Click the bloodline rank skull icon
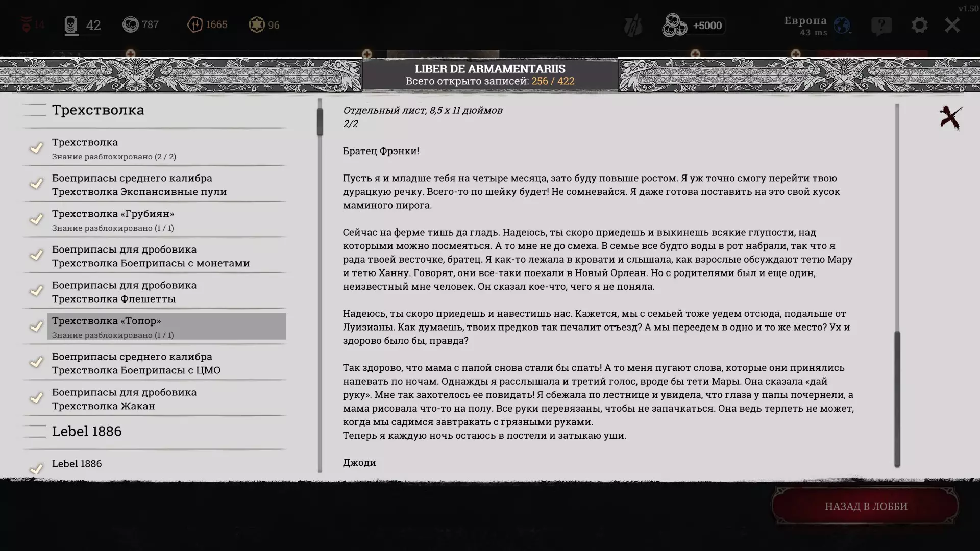This screenshot has width=980, height=551. tap(71, 25)
